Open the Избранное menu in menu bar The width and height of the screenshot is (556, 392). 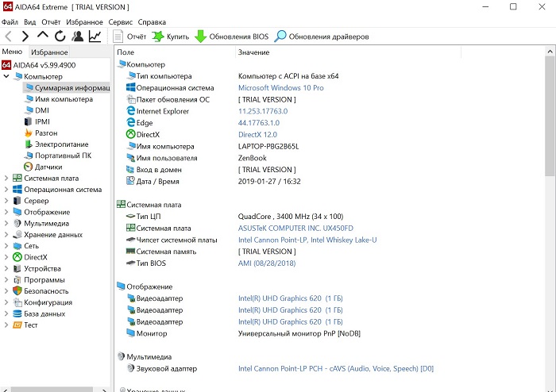[84, 22]
